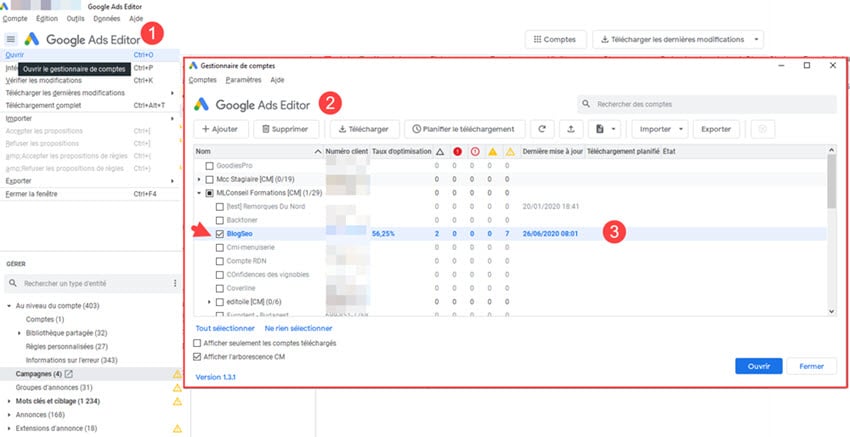Screen dimensions: 850x437
Task: Open the Outils menu
Action: [x=75, y=18]
